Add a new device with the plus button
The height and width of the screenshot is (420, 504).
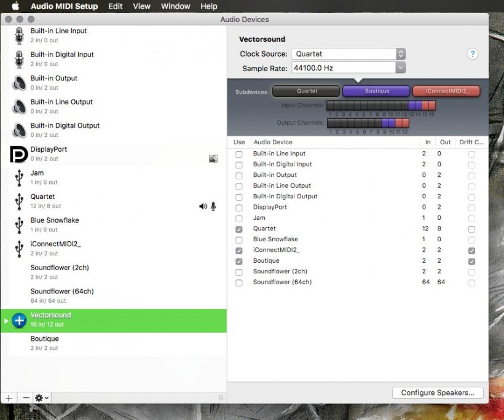[x=9, y=398]
